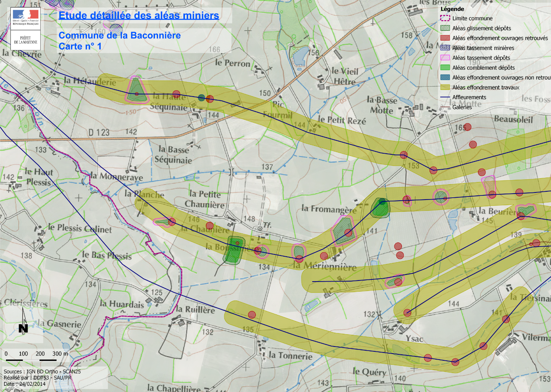Click the 'la Monneraye' place name

tap(117, 176)
